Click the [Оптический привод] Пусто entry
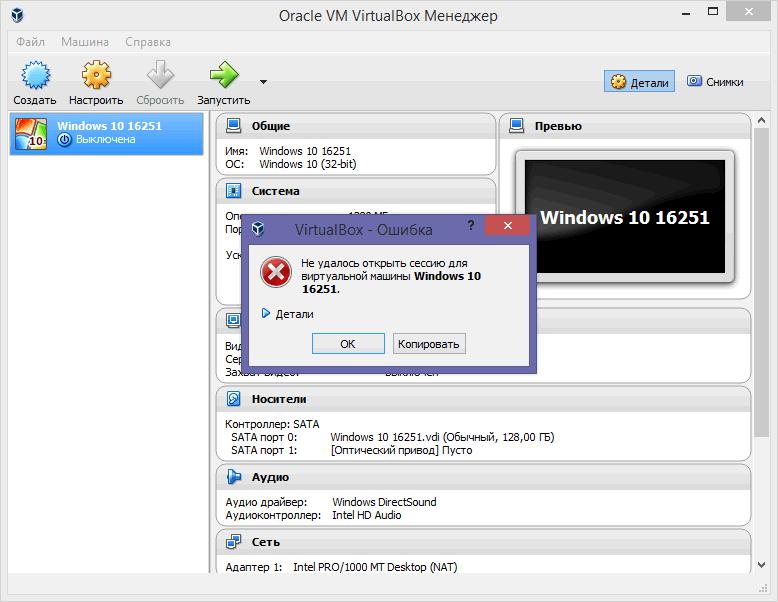Screen dimensions: 778x602 click(401, 450)
